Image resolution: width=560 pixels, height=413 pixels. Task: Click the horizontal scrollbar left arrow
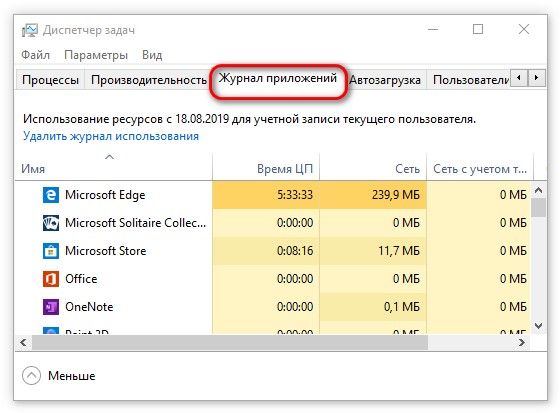coord(24,343)
